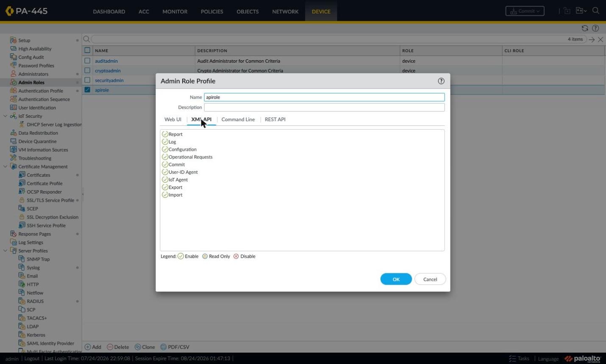Open User Identification in sidebar
This screenshot has width=606, height=364.
[x=37, y=108]
